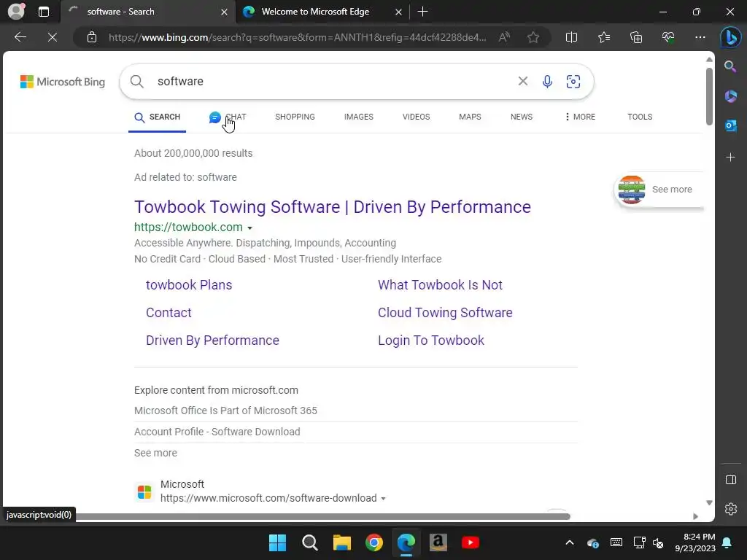The width and height of the screenshot is (747, 560).
Task: Switch to the IMAGES tab
Action: (x=359, y=117)
